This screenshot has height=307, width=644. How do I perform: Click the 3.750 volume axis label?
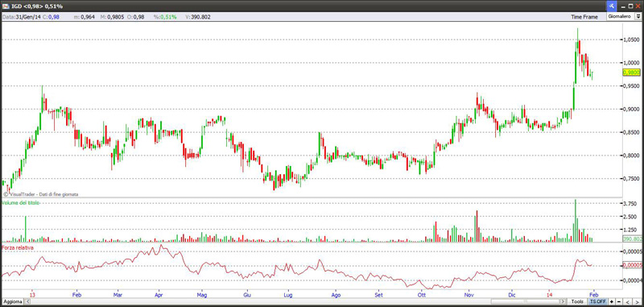(x=630, y=203)
